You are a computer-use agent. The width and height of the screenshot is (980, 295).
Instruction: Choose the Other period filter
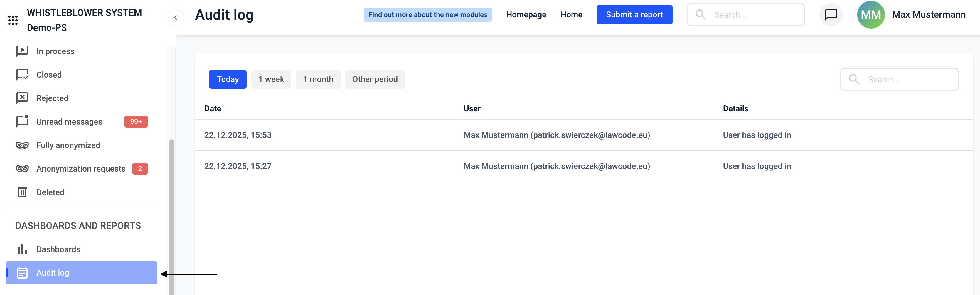[374, 79]
